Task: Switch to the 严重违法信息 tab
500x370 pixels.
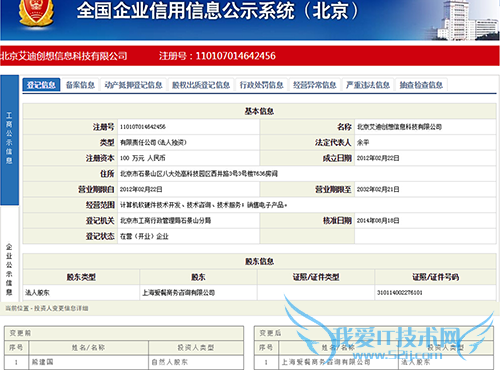Action: tap(368, 85)
